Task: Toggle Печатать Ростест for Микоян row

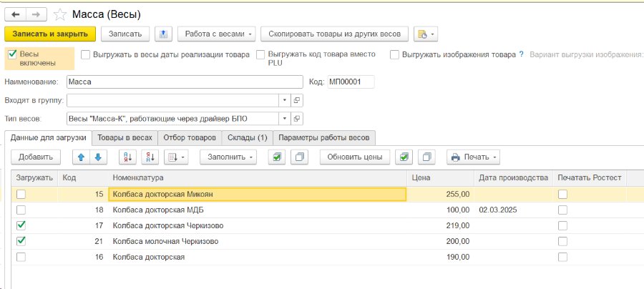Action: pos(562,194)
